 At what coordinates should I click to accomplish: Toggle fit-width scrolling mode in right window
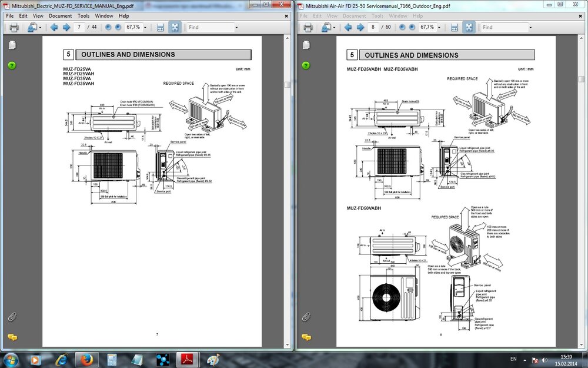pyautogui.click(x=454, y=27)
